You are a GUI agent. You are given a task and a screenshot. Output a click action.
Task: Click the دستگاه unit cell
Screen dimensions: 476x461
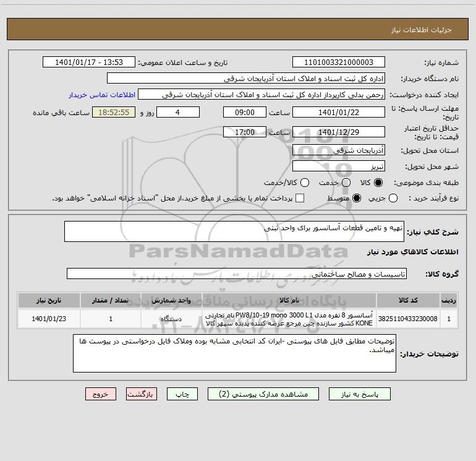171,319
